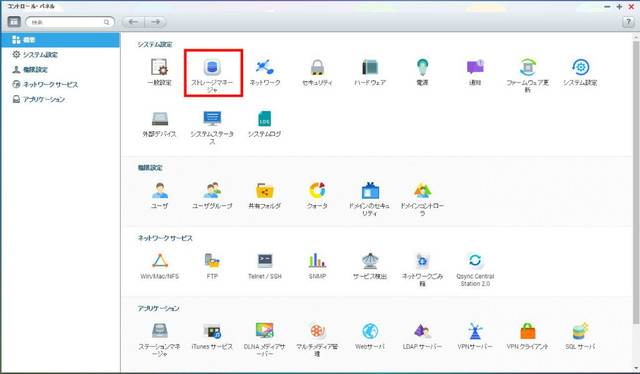Open the クォータ (Quota) icon
This screenshot has width=640, height=374.
point(317,190)
